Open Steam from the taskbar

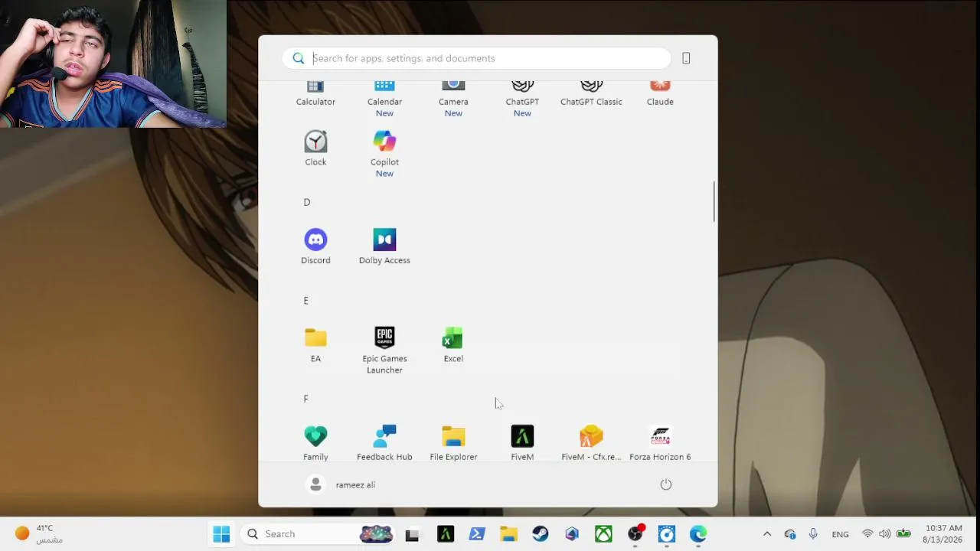coord(541,534)
